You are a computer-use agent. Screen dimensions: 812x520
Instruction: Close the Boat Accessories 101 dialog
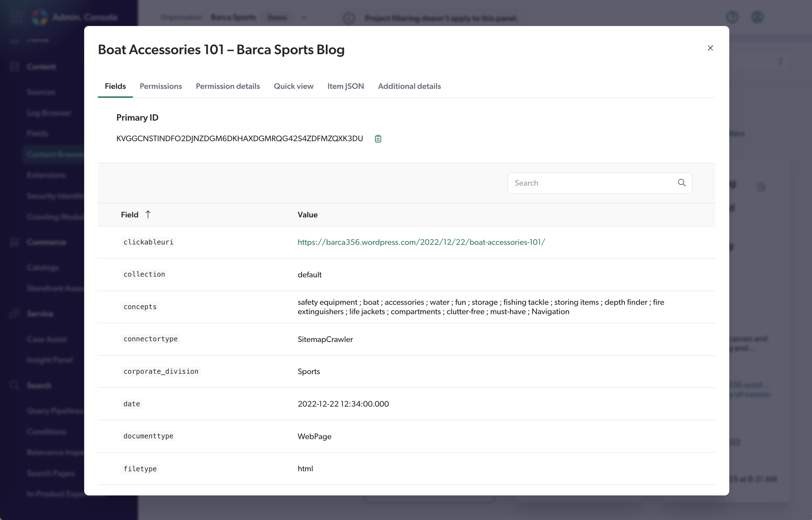710,48
